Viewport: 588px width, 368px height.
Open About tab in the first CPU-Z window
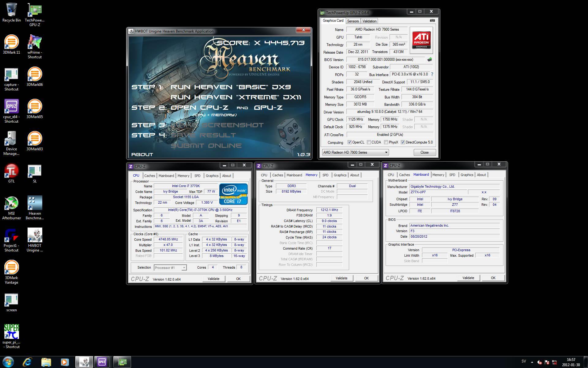click(x=227, y=176)
